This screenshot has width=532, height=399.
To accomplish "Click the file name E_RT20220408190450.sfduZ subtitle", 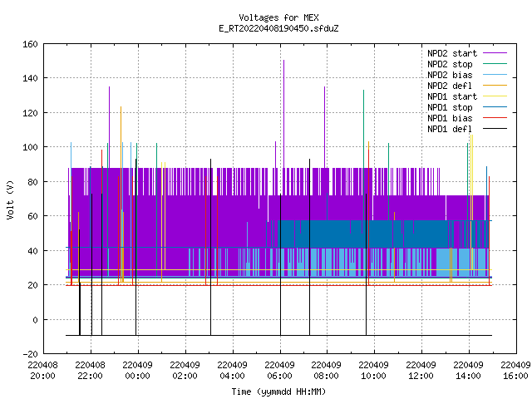I will [x=278, y=28].
